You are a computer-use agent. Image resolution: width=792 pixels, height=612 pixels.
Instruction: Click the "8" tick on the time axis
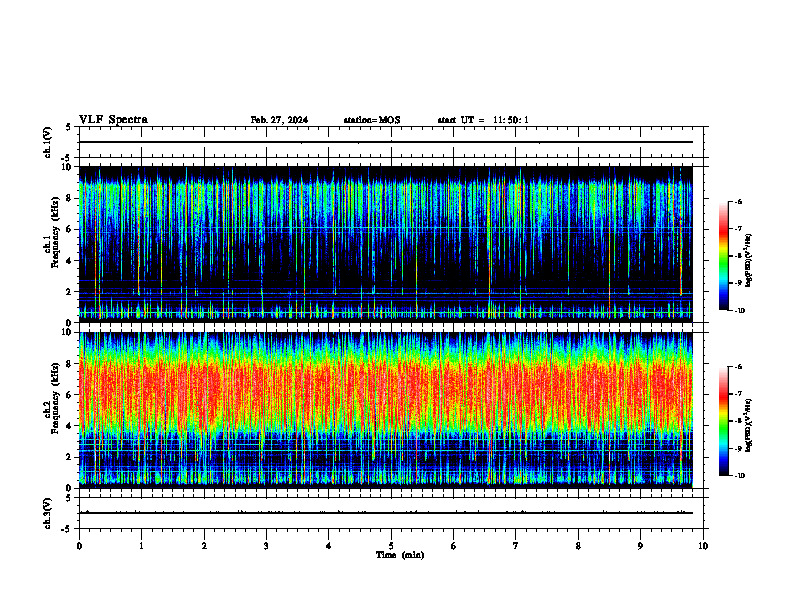tap(578, 546)
